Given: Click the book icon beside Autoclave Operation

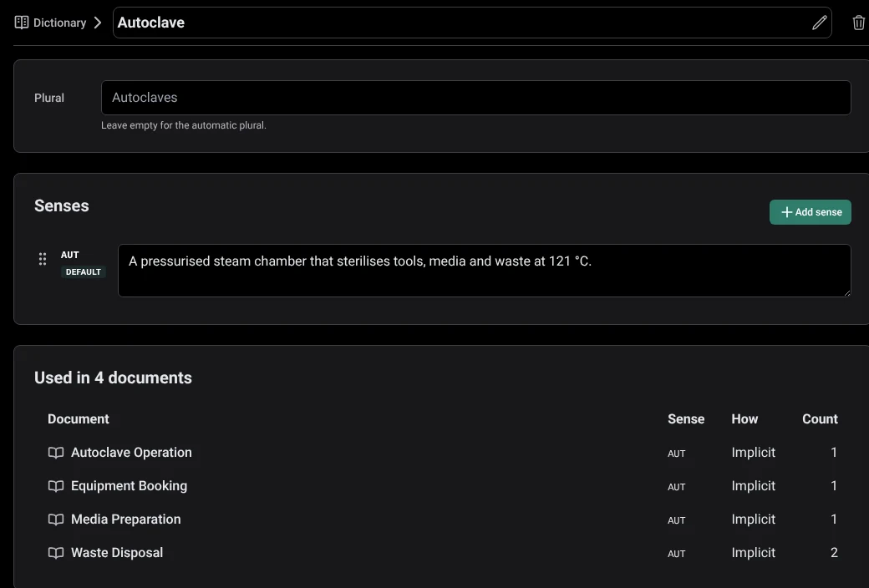Looking at the screenshot, I should pyautogui.click(x=56, y=453).
